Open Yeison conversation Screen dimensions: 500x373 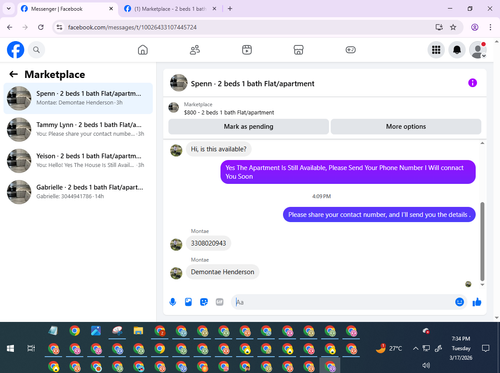pos(78,161)
